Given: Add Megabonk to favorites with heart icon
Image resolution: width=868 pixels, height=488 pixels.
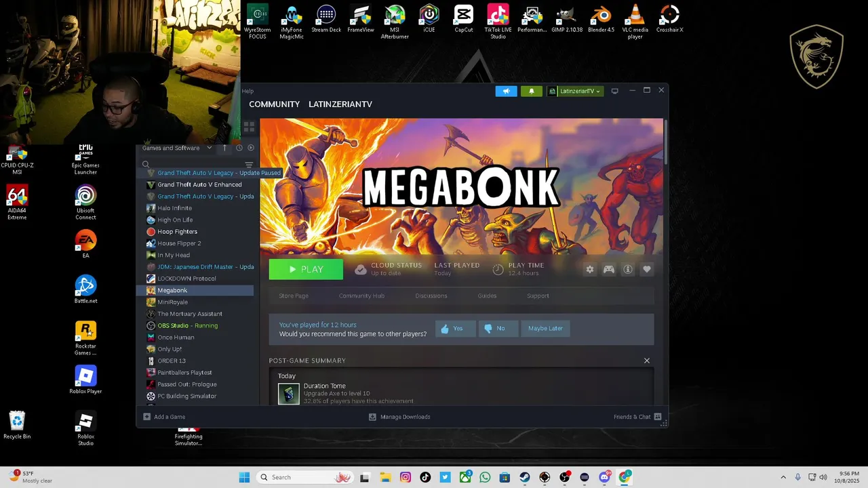Looking at the screenshot, I should click(x=647, y=269).
